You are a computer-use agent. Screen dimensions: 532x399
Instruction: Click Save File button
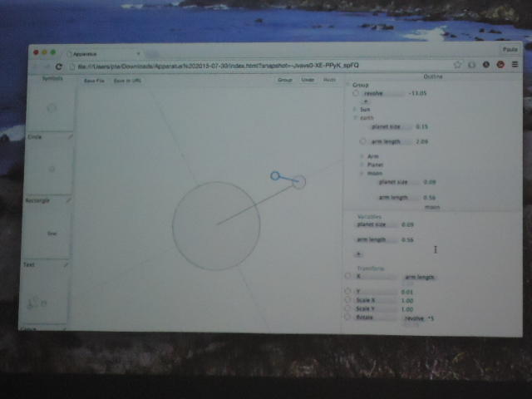(x=94, y=81)
